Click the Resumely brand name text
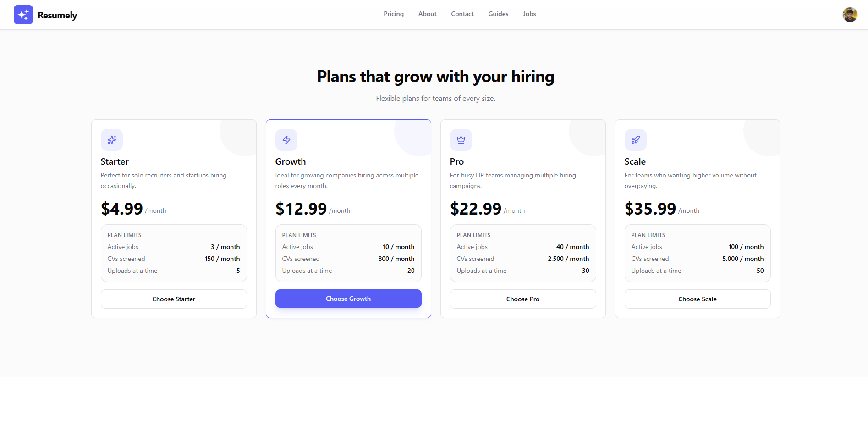This screenshot has width=868, height=432. (x=57, y=15)
